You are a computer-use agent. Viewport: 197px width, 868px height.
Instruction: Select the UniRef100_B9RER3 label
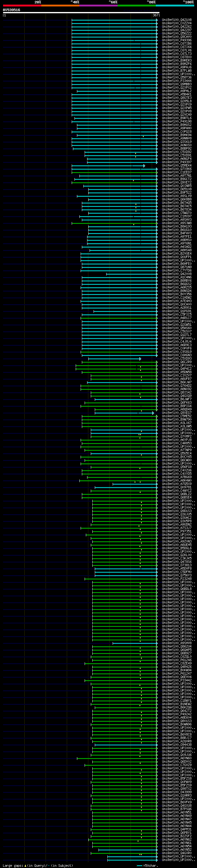[x=177, y=60]
